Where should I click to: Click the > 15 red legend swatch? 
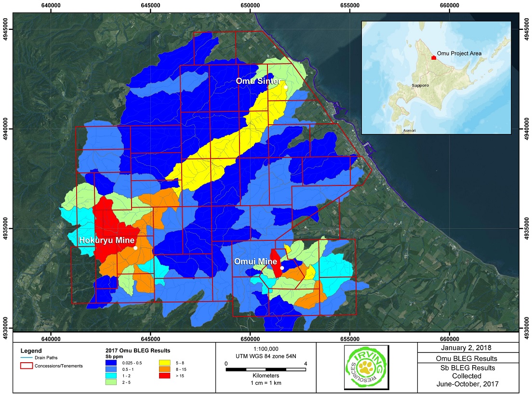tap(164, 376)
